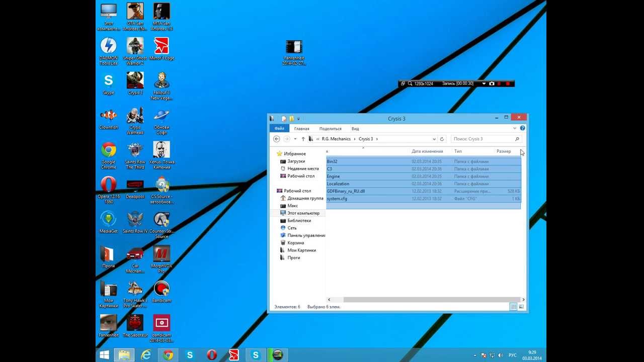Select the Crysis 3 desktop shortcut
The height and width of the screenshot is (362, 644).
point(135,83)
